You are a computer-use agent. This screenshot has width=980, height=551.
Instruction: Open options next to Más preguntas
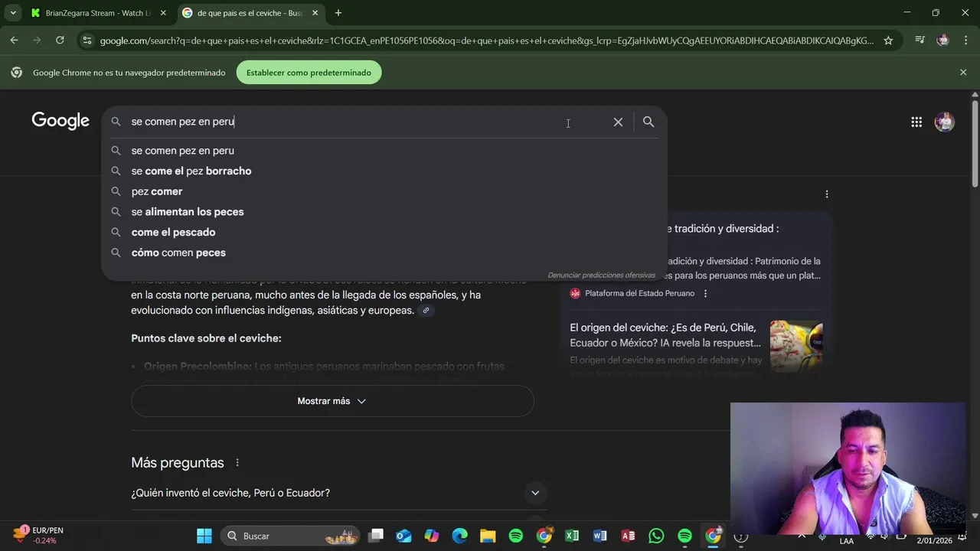[x=237, y=463]
